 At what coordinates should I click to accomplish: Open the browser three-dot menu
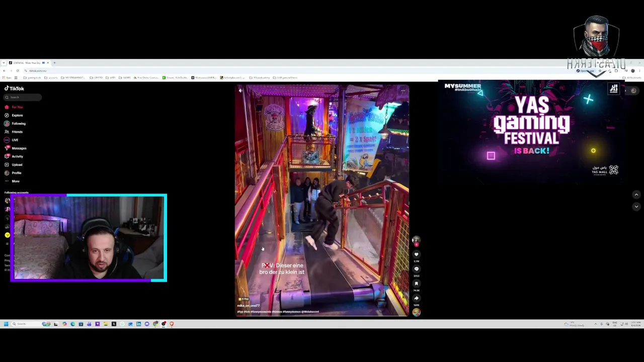coord(640,70)
